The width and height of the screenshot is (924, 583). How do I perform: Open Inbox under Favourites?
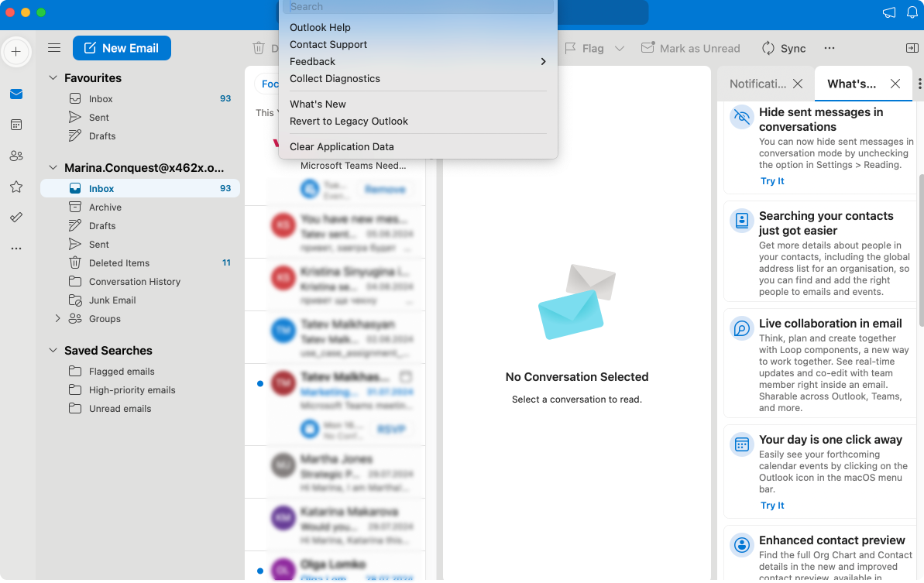140,99
